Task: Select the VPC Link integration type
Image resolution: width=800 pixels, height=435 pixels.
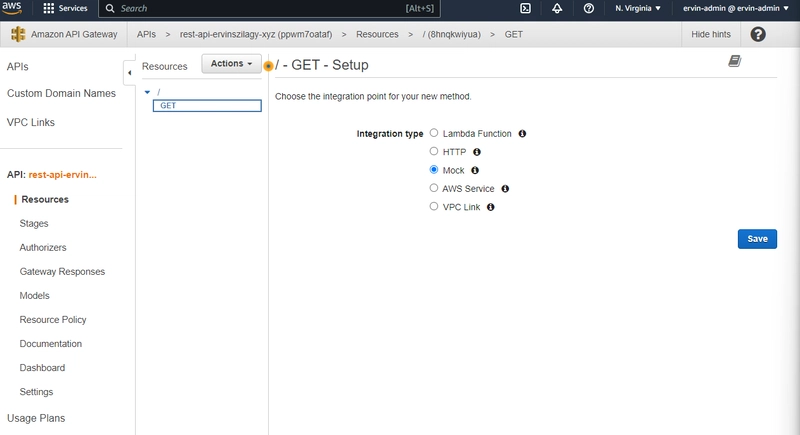Action: (434, 207)
